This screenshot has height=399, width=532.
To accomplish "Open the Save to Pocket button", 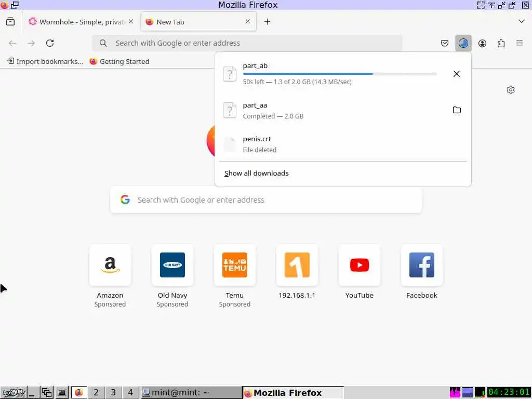I will tap(445, 43).
